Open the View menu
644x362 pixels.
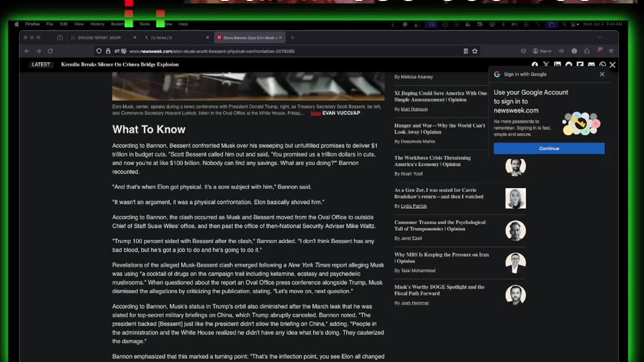[79, 24]
